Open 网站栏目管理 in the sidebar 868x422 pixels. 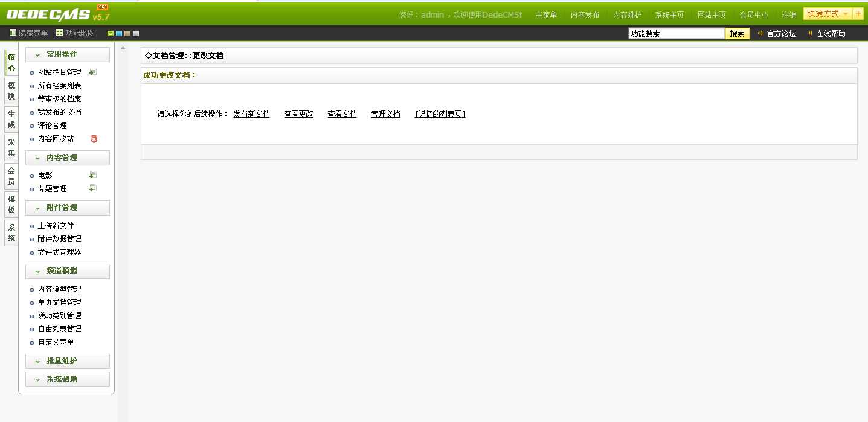tap(59, 72)
